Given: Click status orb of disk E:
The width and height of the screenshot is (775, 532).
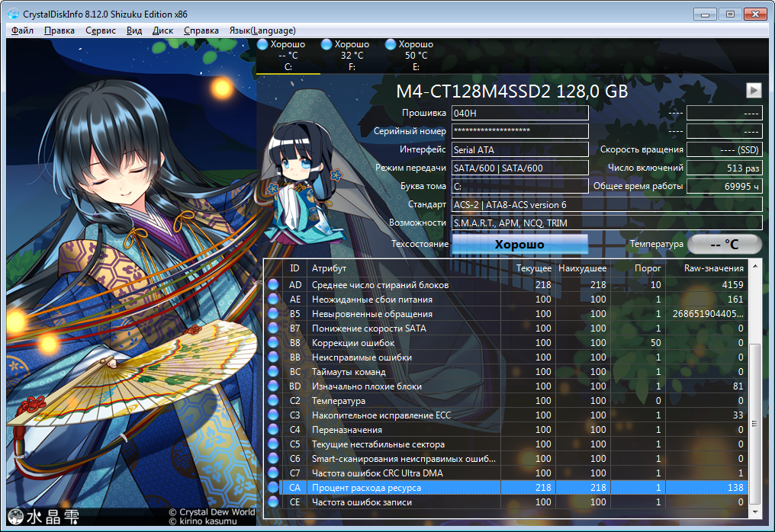Looking at the screenshot, I should 391,44.
